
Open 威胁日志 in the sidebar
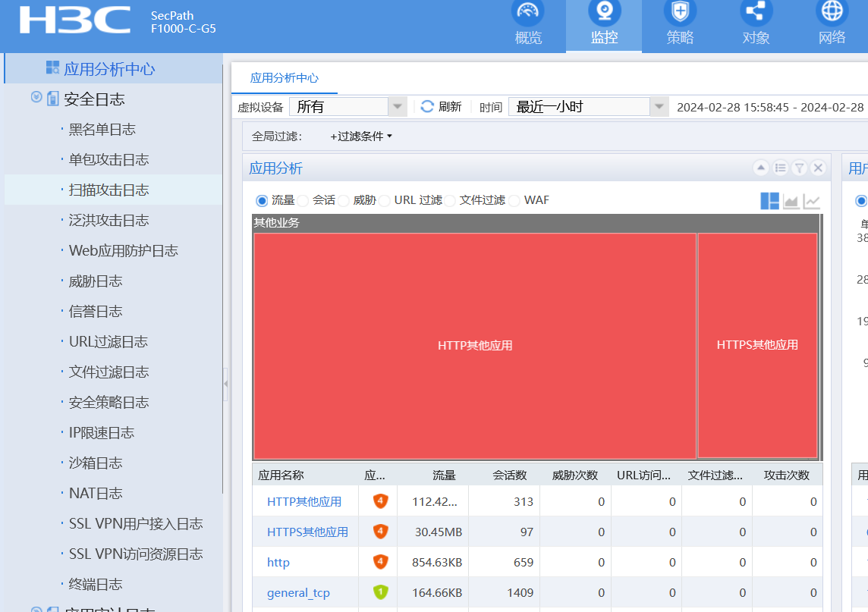click(96, 281)
